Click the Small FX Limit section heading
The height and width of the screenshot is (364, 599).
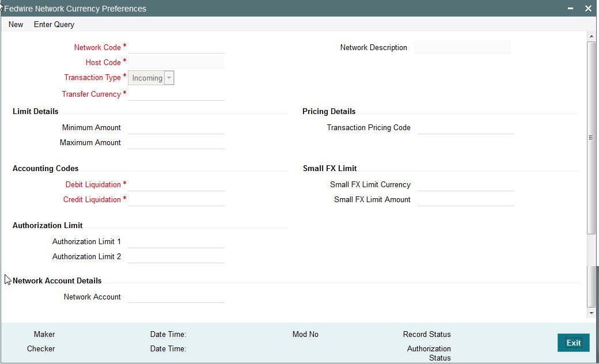coord(329,168)
